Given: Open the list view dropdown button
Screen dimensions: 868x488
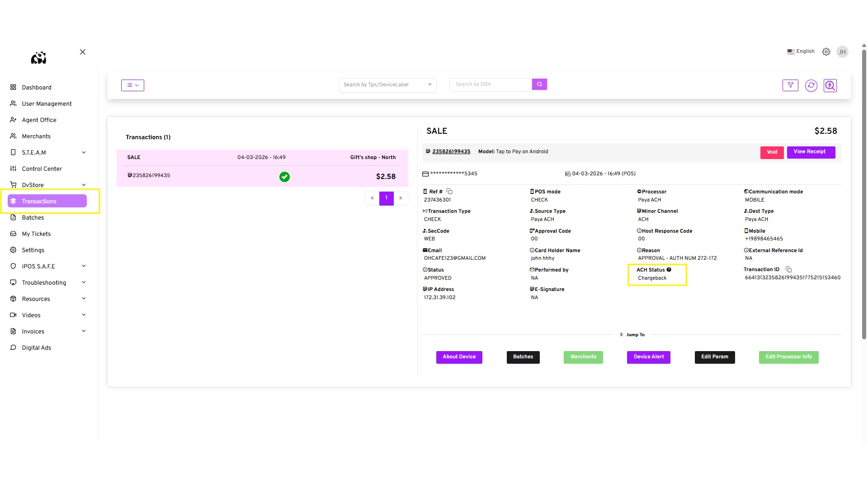Looking at the screenshot, I should pyautogui.click(x=132, y=85).
